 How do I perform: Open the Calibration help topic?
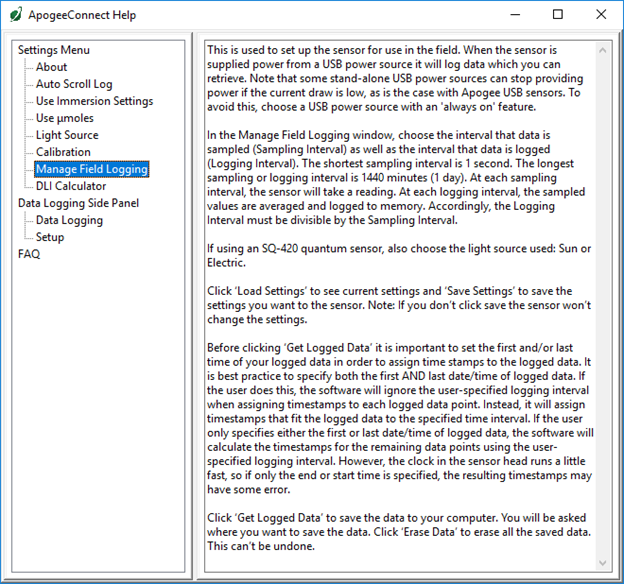click(63, 152)
